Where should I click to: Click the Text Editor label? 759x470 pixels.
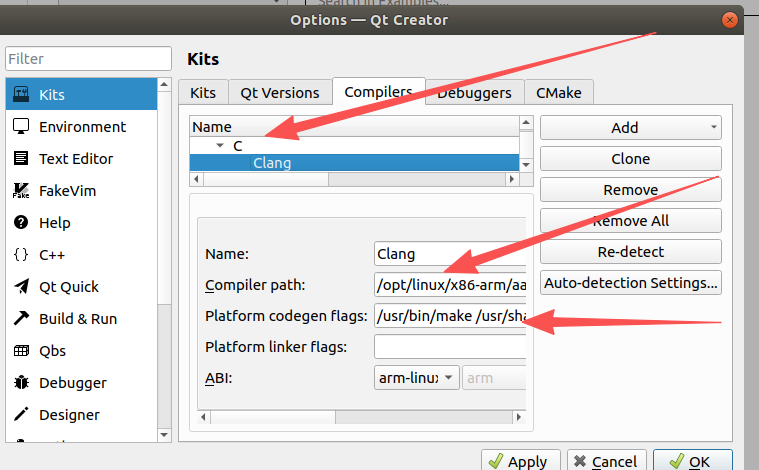pos(76,159)
